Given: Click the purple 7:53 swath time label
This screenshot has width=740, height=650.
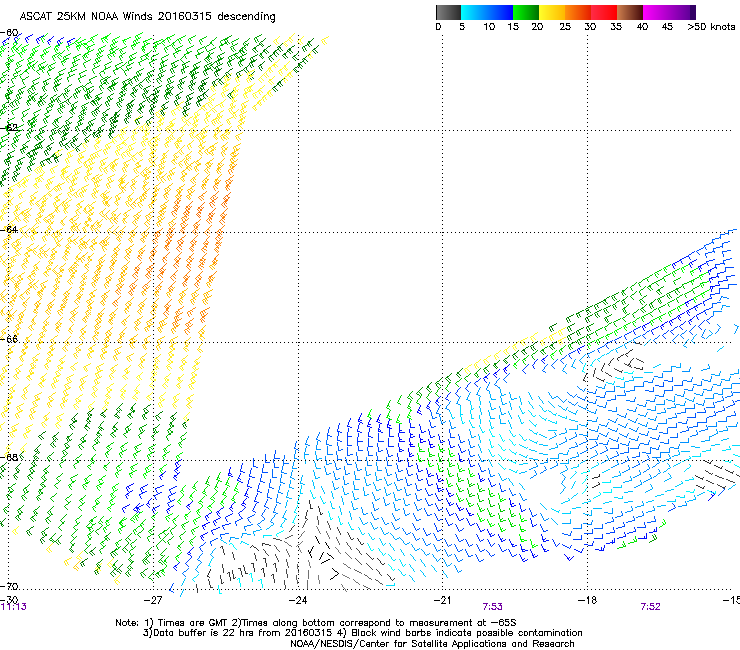Looking at the screenshot, I should [492, 607].
